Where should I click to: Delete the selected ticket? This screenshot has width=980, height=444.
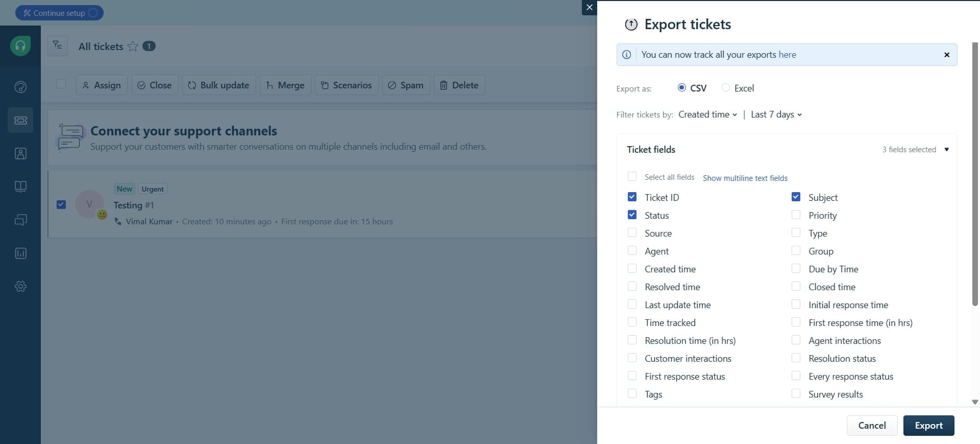tap(459, 85)
